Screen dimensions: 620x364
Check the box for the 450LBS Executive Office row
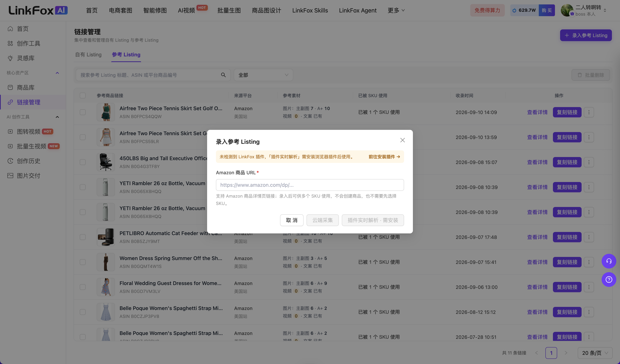pyautogui.click(x=83, y=162)
